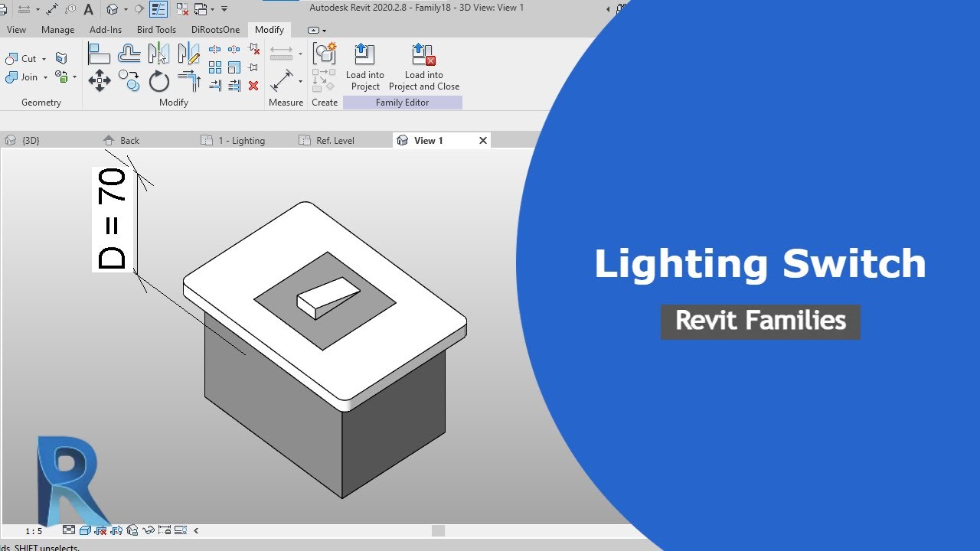Select the Offset tool
Screen dimensions: 980x551
coord(129,54)
